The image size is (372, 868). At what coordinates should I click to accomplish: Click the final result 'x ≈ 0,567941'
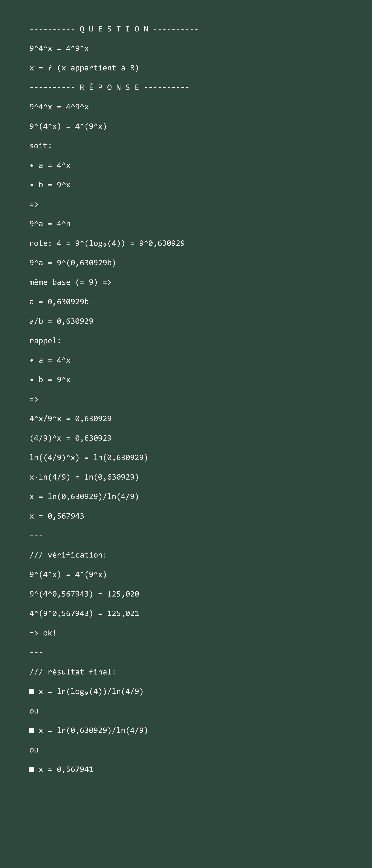pos(66,769)
